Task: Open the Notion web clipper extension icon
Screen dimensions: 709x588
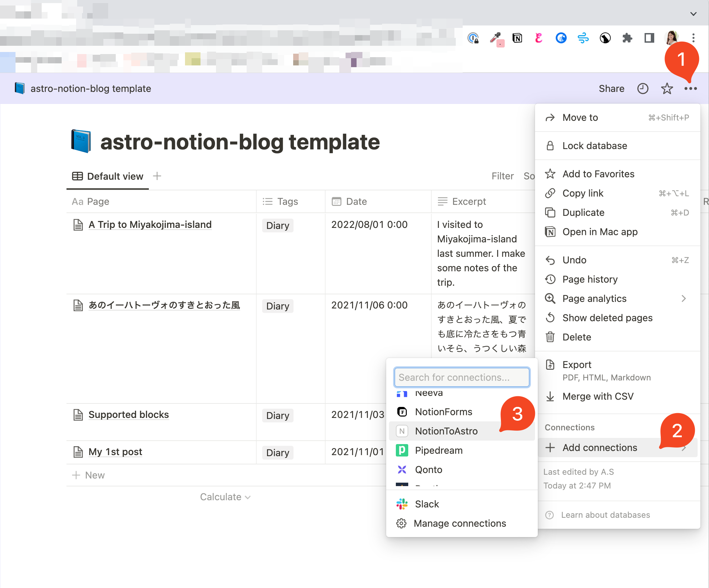Action: 517,38
